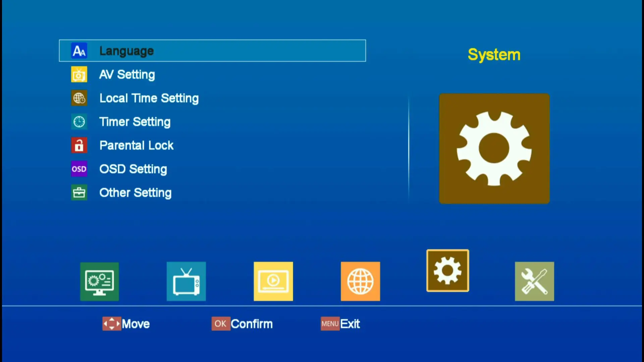Open the yellow media player tile
The image size is (644, 362).
coord(273,282)
